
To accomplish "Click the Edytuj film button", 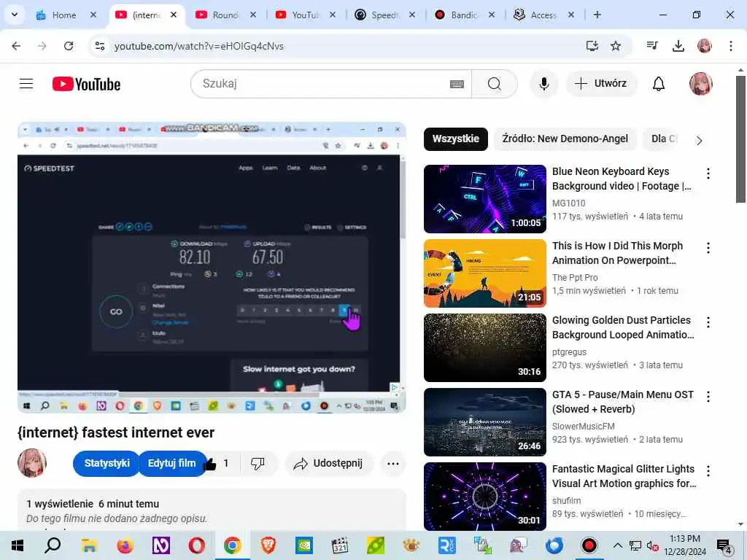I will [172, 463].
